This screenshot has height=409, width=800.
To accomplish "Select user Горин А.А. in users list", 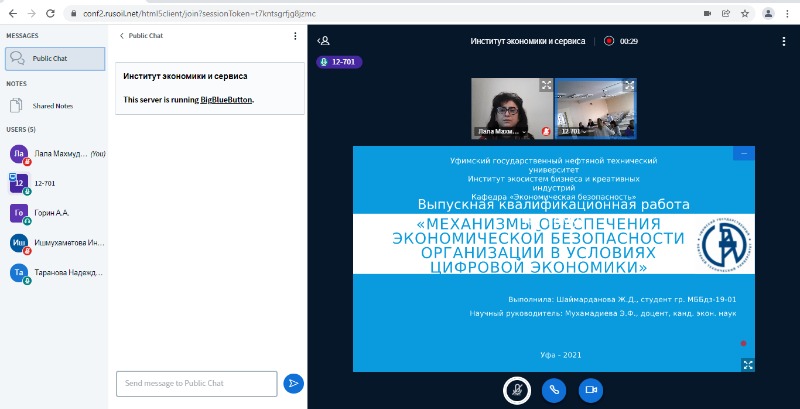I will (50, 213).
